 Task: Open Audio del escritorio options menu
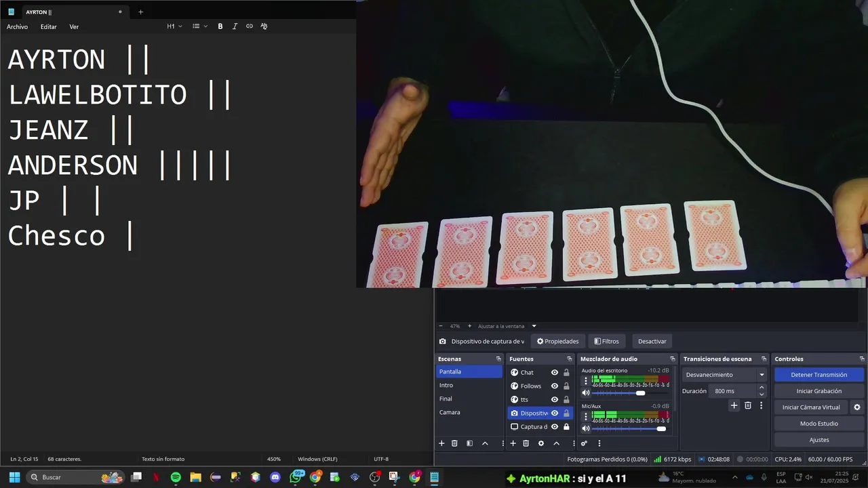pos(586,381)
